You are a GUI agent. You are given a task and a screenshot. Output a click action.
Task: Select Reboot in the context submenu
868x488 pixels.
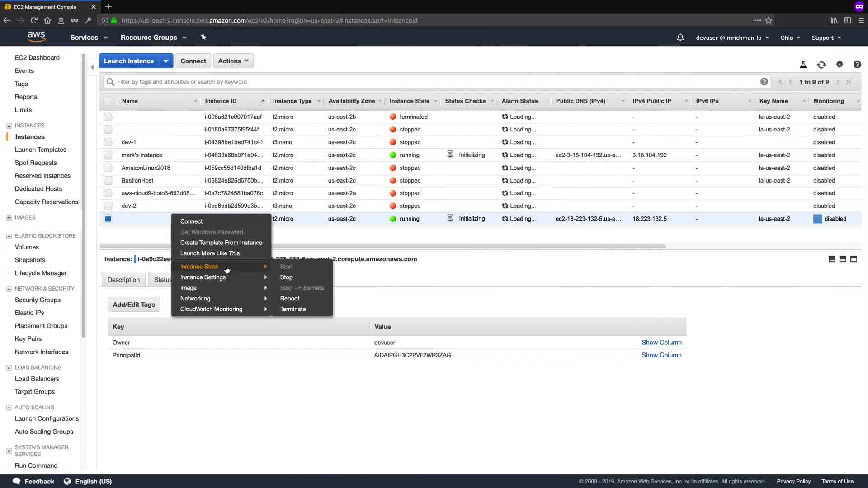[x=289, y=299]
